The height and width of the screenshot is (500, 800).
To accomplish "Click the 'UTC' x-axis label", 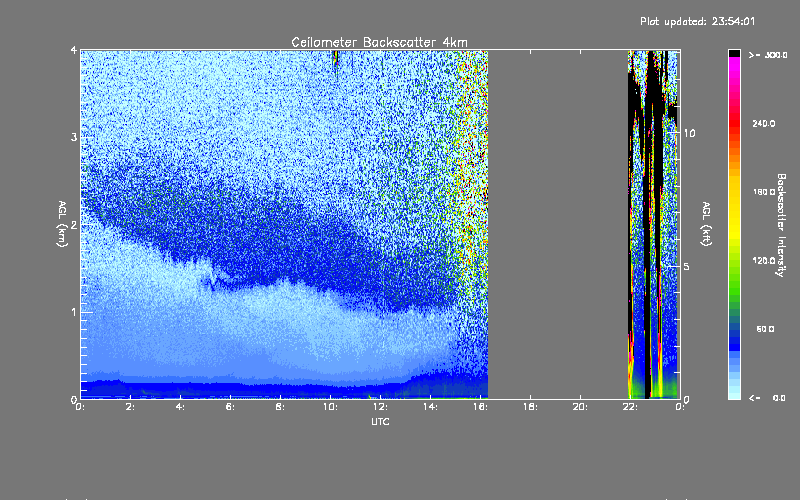I will [380, 421].
